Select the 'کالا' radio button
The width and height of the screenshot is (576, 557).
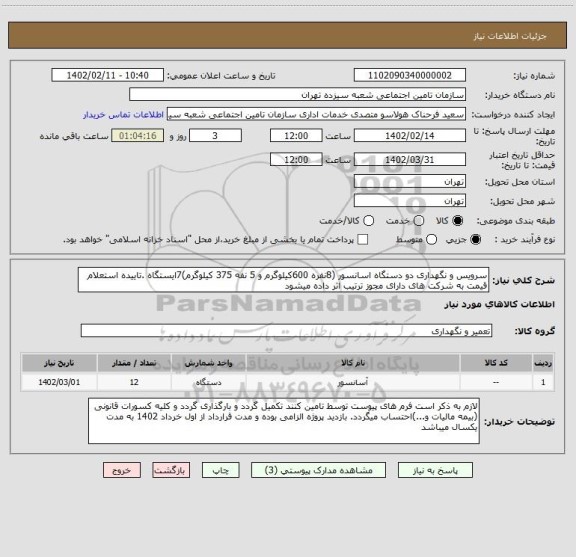458,220
